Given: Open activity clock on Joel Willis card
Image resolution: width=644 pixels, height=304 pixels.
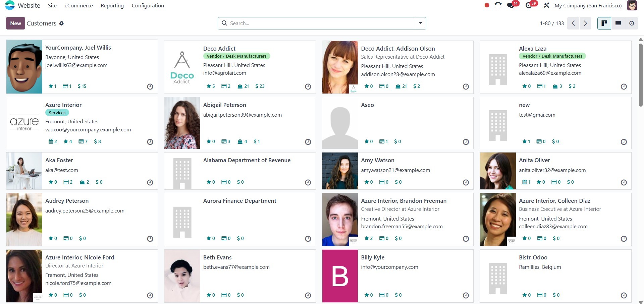Looking at the screenshot, I should point(150,87).
